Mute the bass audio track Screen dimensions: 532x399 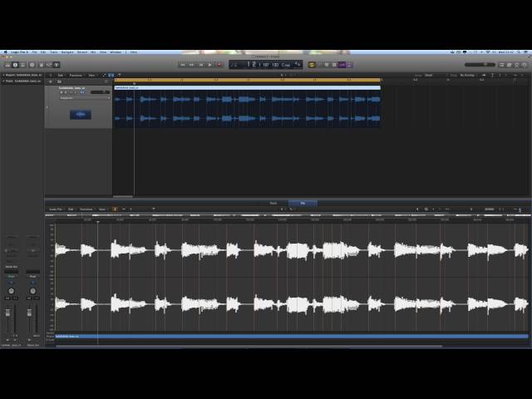62,92
